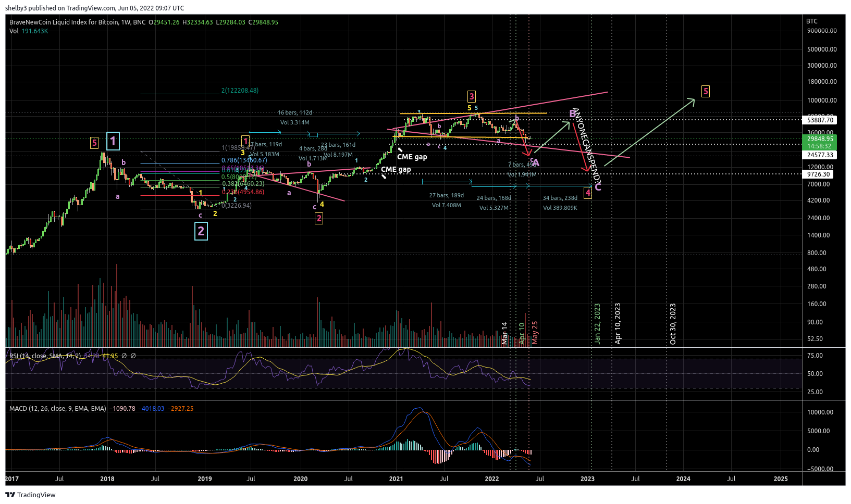Click the cyan boxed wave label 1
Screen dimensions: 851x504
click(x=113, y=141)
